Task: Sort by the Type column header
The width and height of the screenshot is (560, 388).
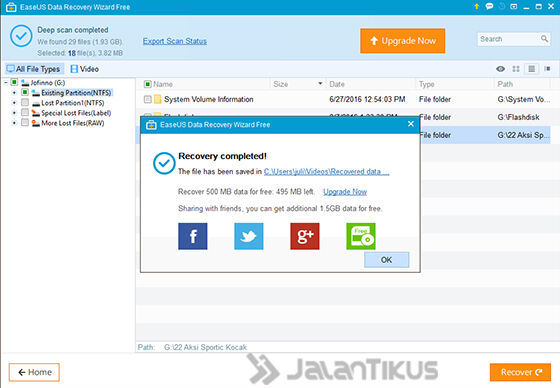Action: [426, 84]
